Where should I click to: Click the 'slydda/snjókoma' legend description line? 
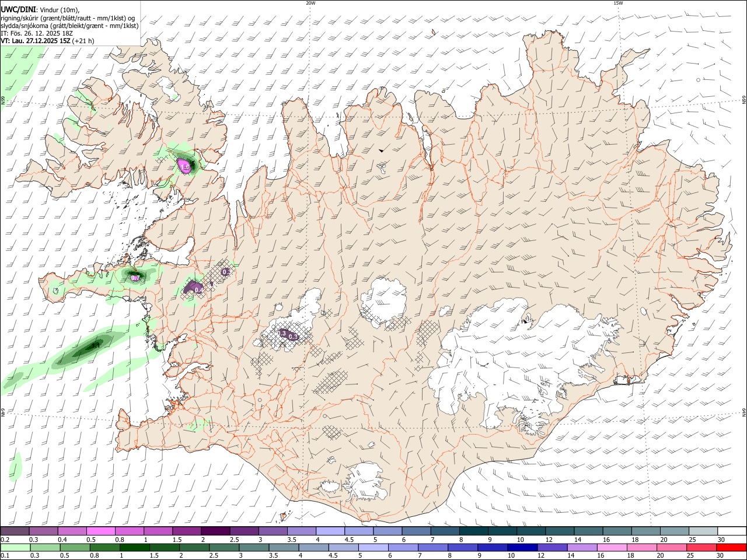click(x=69, y=26)
